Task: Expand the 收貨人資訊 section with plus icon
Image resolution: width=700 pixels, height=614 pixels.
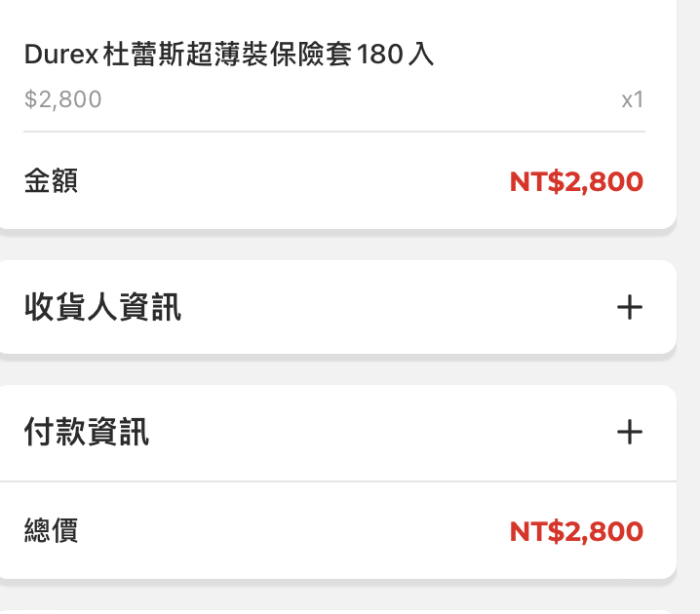Action: pyautogui.click(x=630, y=308)
